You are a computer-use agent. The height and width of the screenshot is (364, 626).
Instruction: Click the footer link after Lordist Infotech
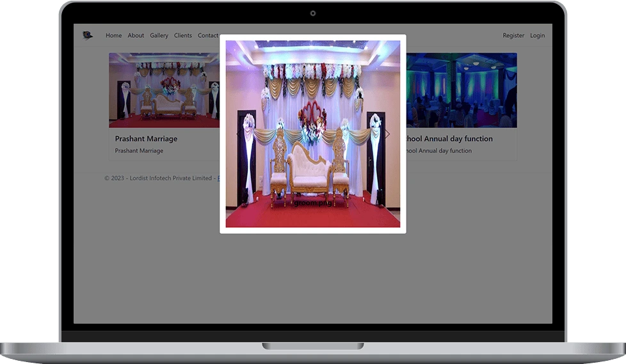coord(218,178)
